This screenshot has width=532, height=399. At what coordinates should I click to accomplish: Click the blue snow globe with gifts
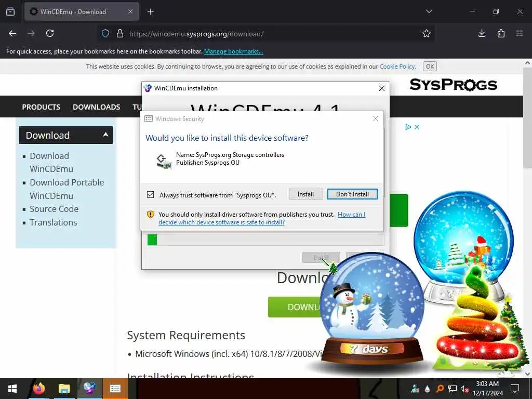point(463,237)
